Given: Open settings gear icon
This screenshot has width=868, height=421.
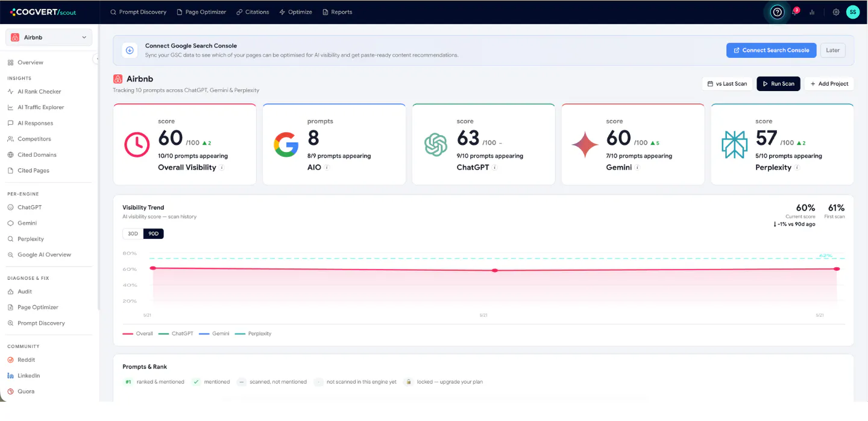Looking at the screenshot, I should (836, 12).
